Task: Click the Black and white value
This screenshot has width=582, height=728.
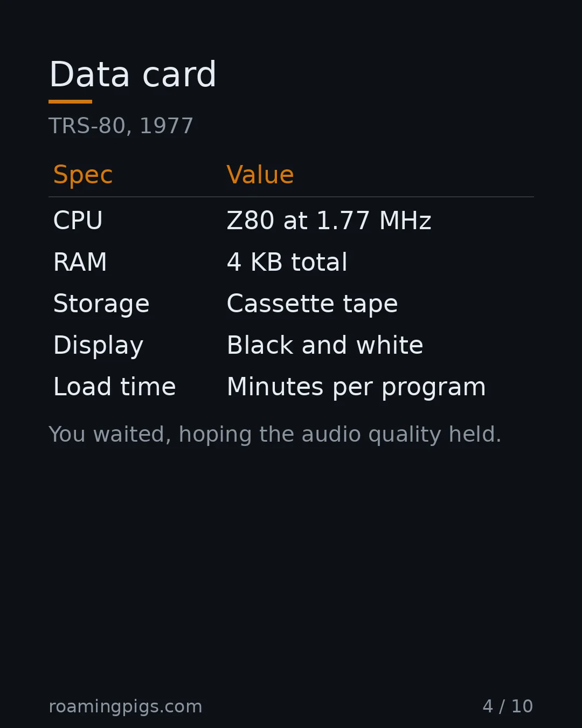Action: coord(325,345)
